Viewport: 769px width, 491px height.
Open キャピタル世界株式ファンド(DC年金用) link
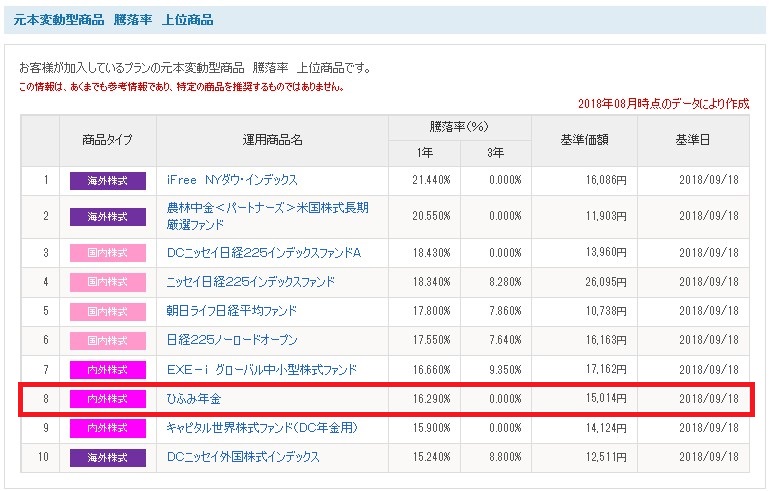tap(262, 428)
